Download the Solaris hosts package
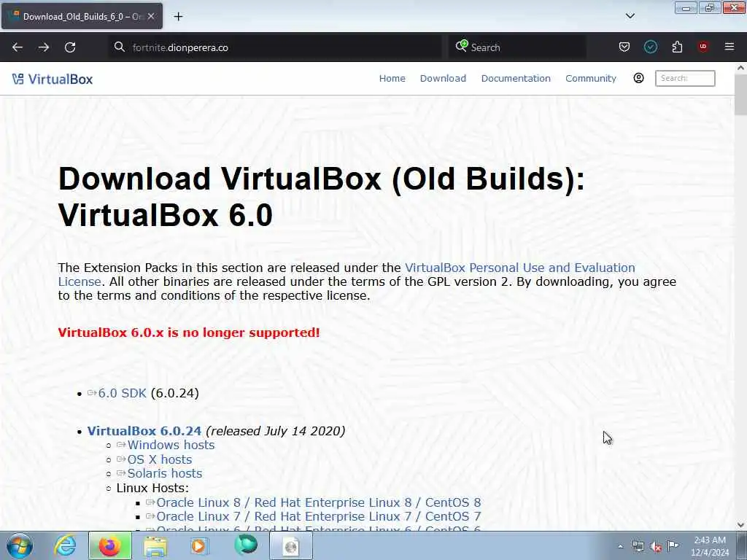 click(164, 473)
